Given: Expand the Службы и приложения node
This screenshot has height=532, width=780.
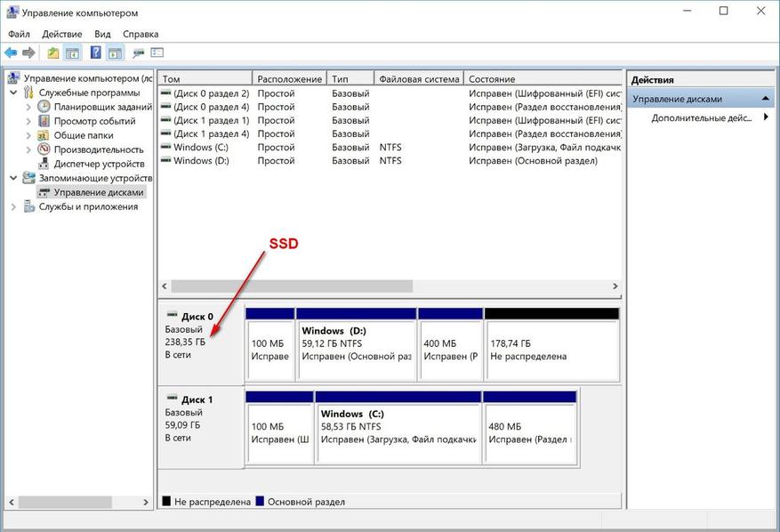Looking at the screenshot, I should click(x=13, y=207).
